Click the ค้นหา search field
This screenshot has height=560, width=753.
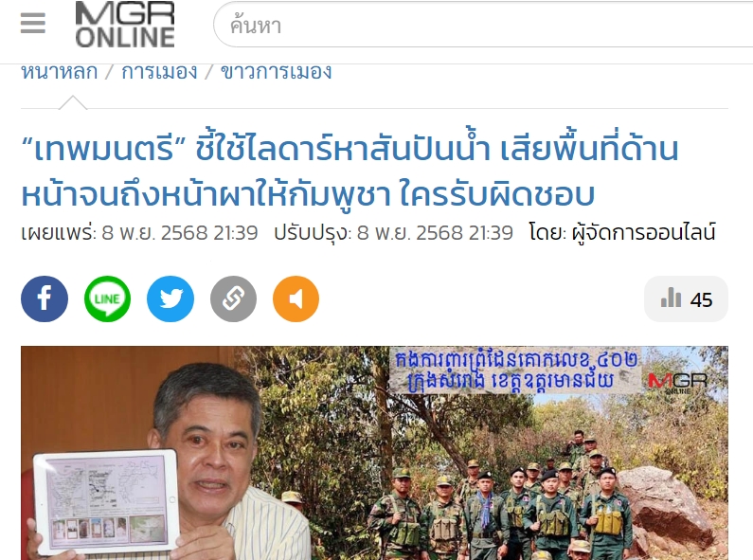click(483, 25)
